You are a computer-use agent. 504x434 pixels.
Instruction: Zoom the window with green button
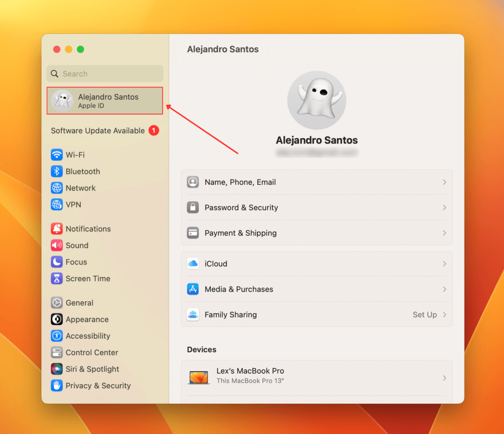pos(80,49)
